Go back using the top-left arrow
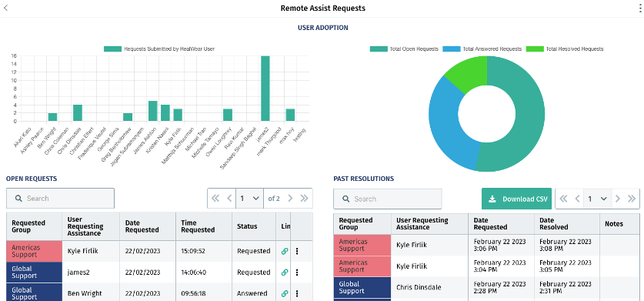 [x=5, y=8]
